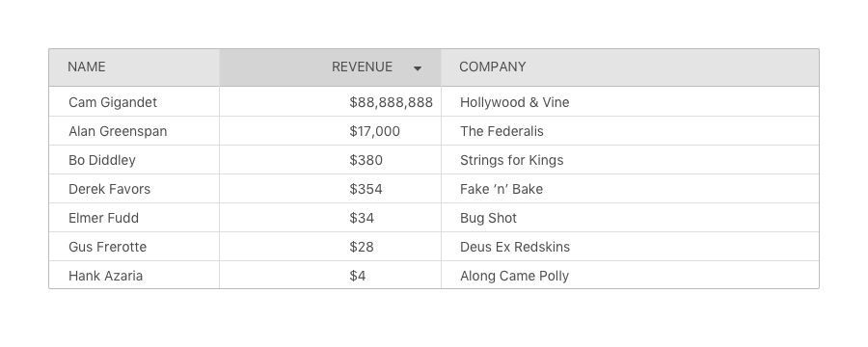Select the Alan Greenspan name cell
Screen dimensions: 868x347
(x=134, y=131)
